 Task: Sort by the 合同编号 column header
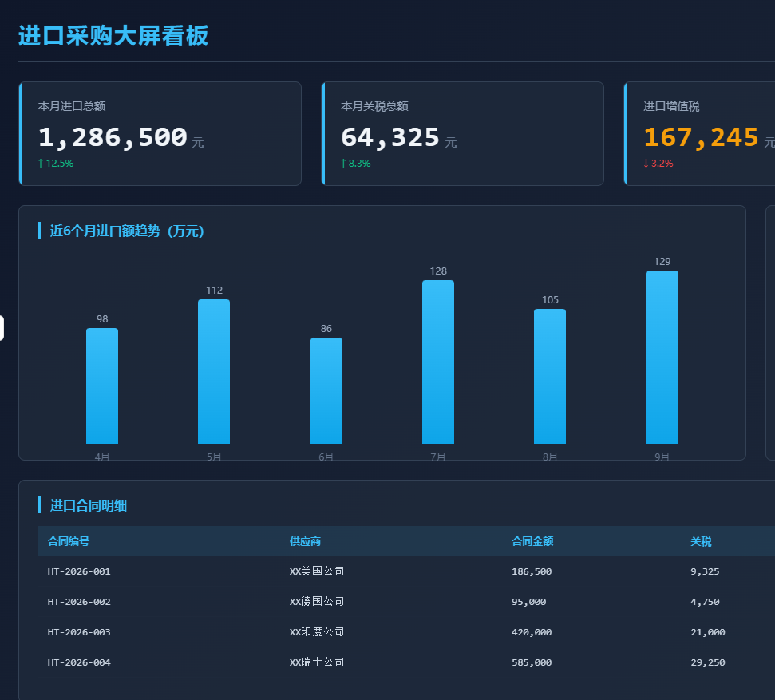(69, 541)
